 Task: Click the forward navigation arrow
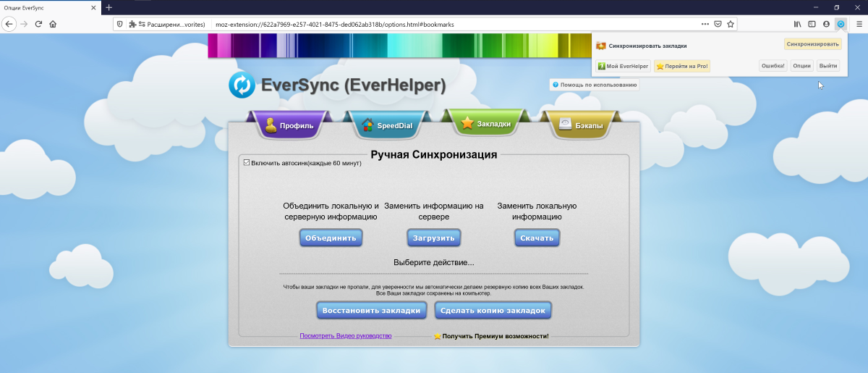pos(24,24)
